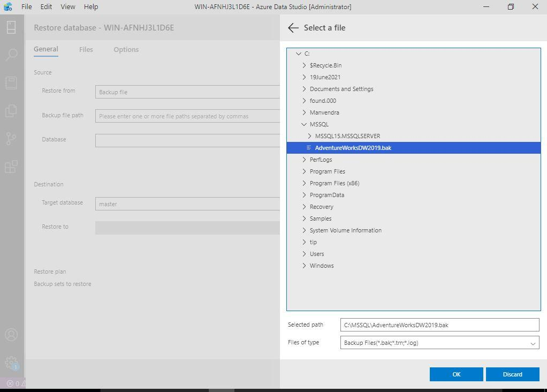Select the AdventureWorksDW2019.bak file row

tap(414, 148)
